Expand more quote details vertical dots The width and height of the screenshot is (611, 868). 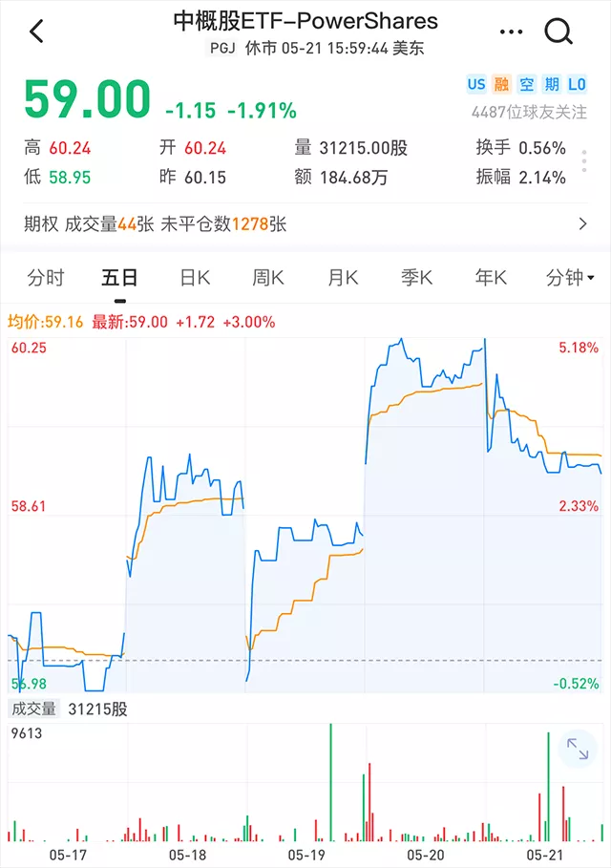click(x=584, y=161)
